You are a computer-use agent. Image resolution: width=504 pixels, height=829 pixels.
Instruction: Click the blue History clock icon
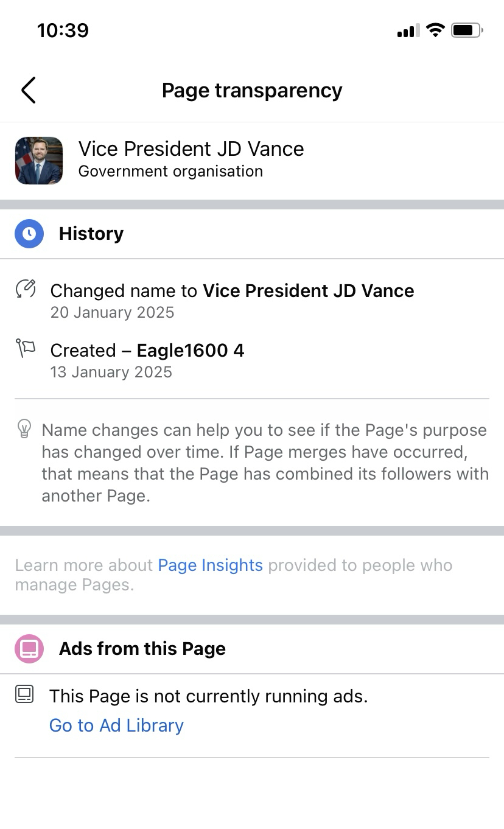(x=29, y=234)
